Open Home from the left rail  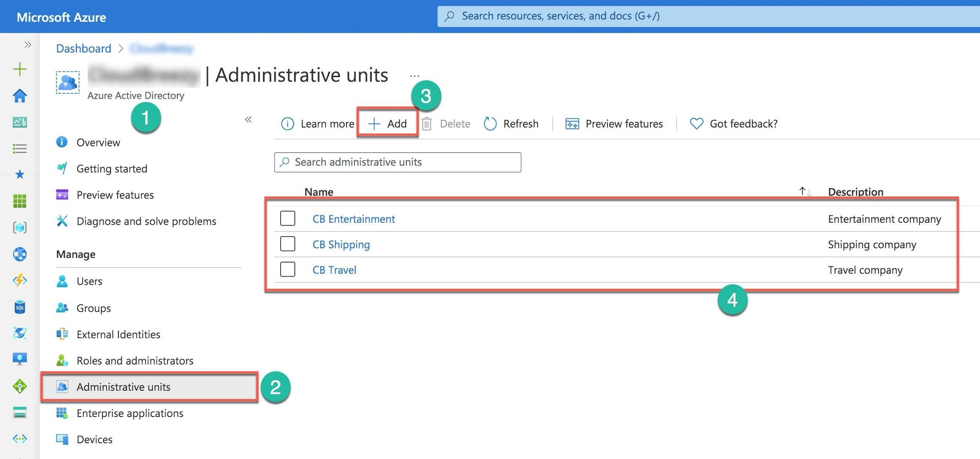point(20,96)
